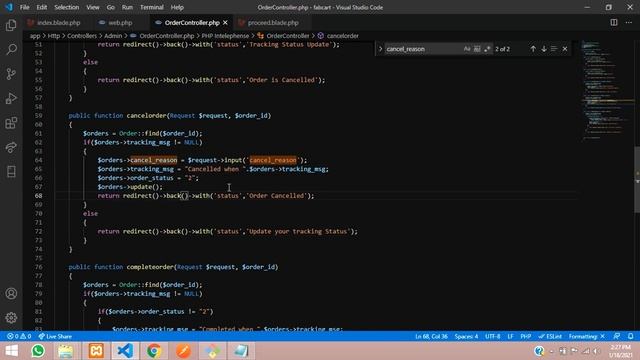
Task: Click the function name completeorder on line 76
Action: point(150,267)
